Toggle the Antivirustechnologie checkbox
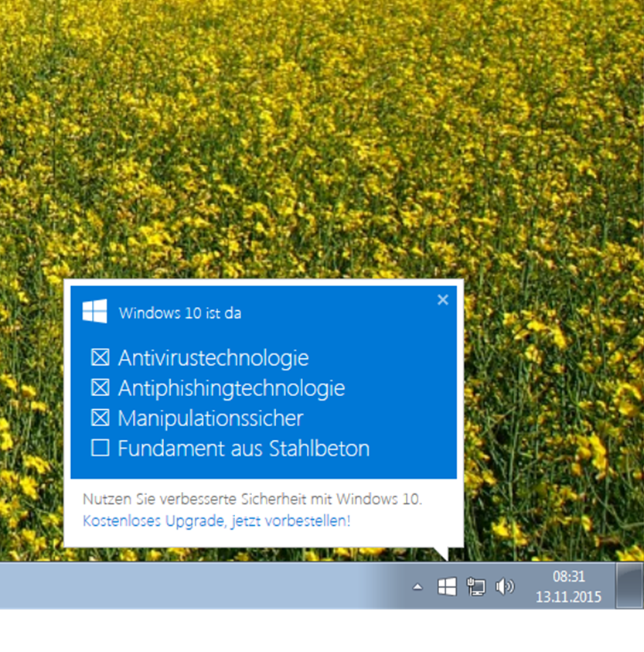The image size is (644, 652). (101, 357)
